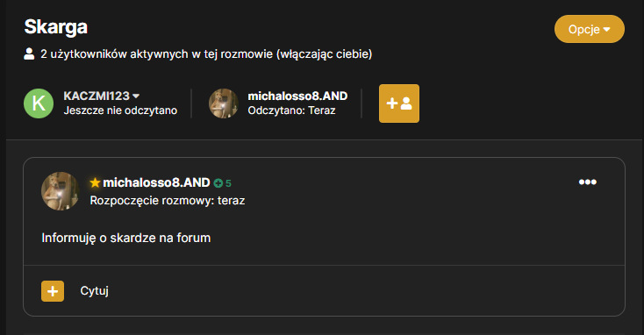Click the yellow plus multi-quote button

point(53,291)
